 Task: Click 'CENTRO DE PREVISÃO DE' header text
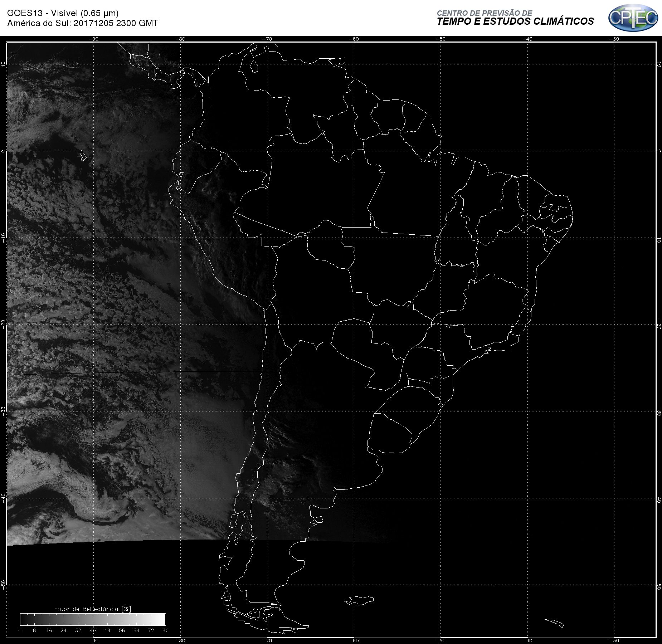[485, 13]
